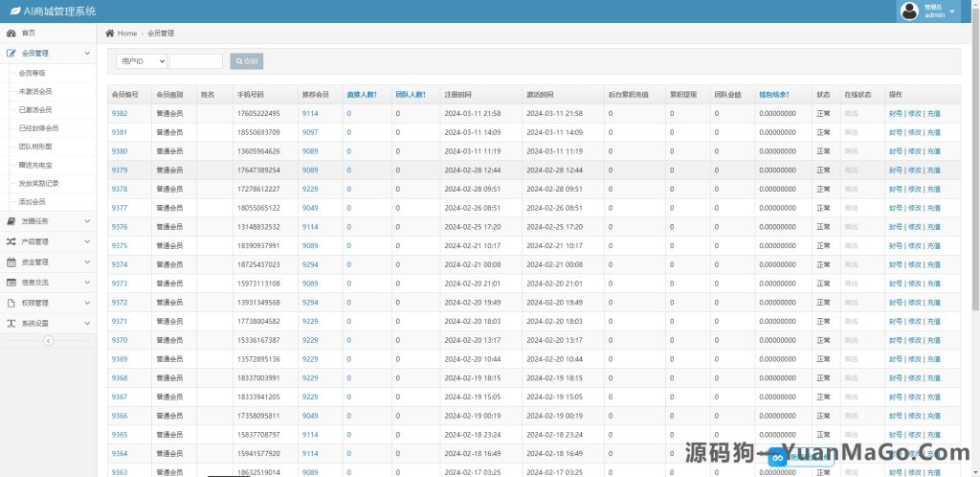
Task: Click the admin avatar icon
Action: [x=909, y=11]
